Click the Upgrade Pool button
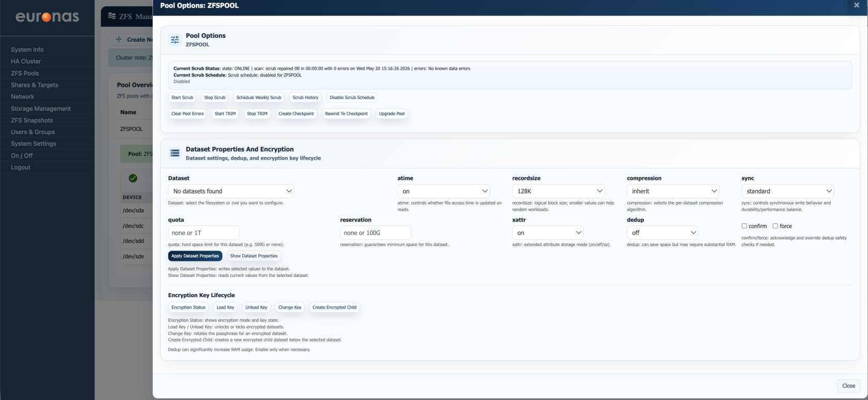Screen dimensions: 868x400 click(x=392, y=114)
